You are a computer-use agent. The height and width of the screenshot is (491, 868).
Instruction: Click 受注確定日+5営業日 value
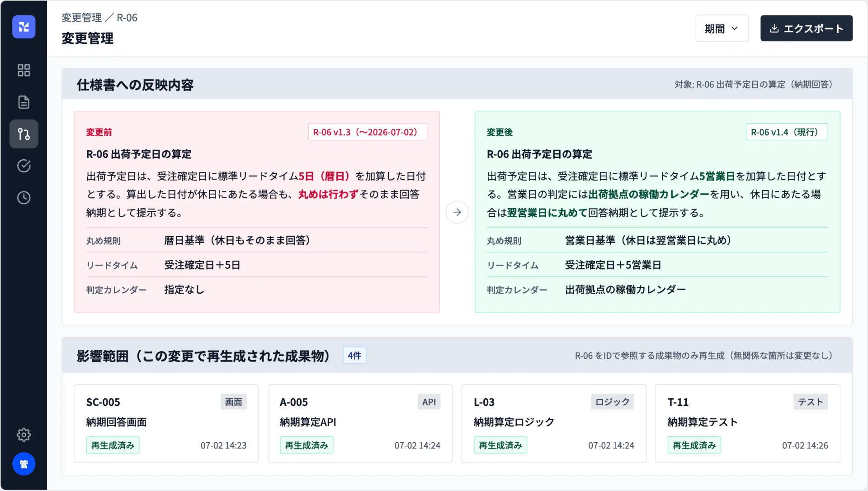pyautogui.click(x=613, y=265)
